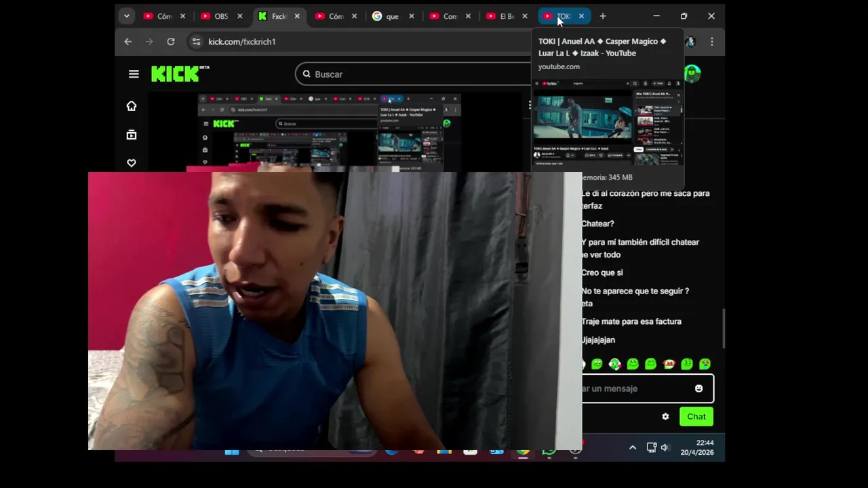Screen dimensions: 868x488
Task: Open volume control in system tray
Action: (x=665, y=447)
